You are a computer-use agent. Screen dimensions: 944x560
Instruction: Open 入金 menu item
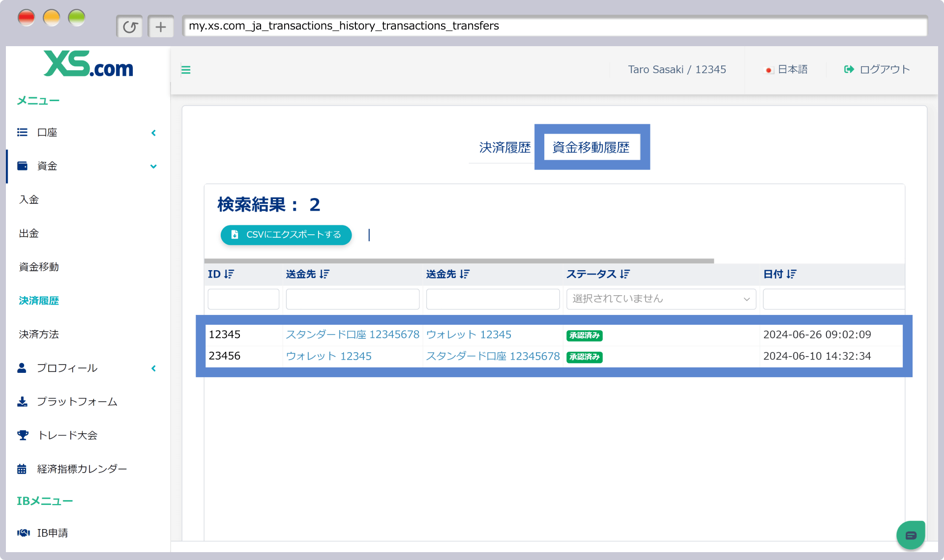29,200
